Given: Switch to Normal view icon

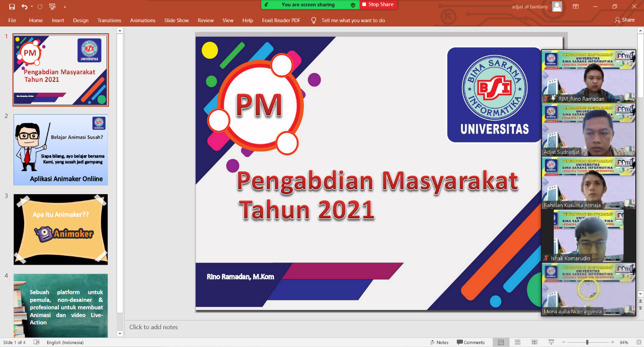Looking at the screenshot, I should click(x=501, y=342).
